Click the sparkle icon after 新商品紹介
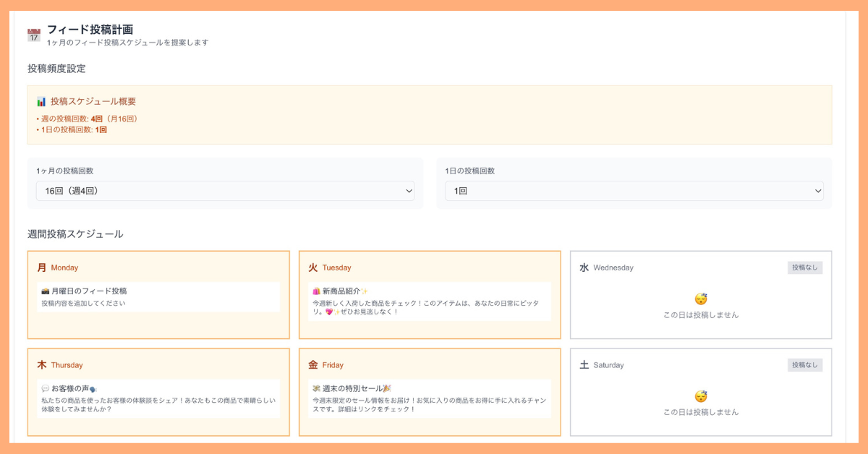The height and width of the screenshot is (454, 868). [365, 290]
